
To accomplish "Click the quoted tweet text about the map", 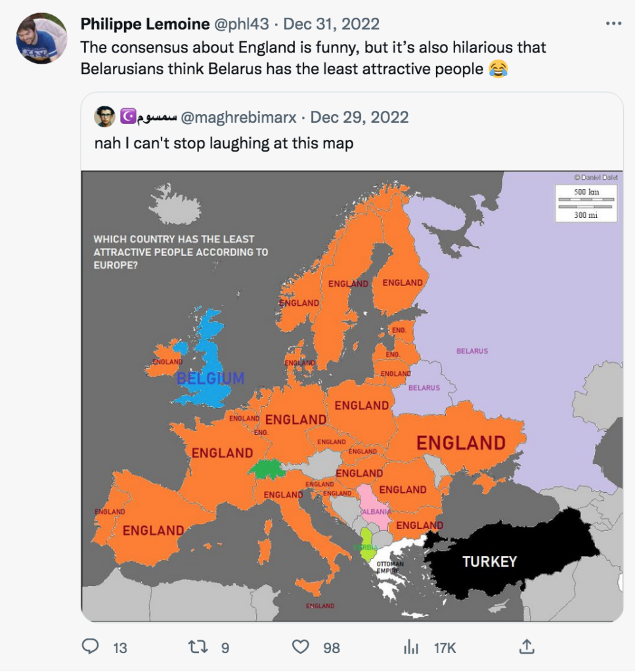I will tap(224, 143).
